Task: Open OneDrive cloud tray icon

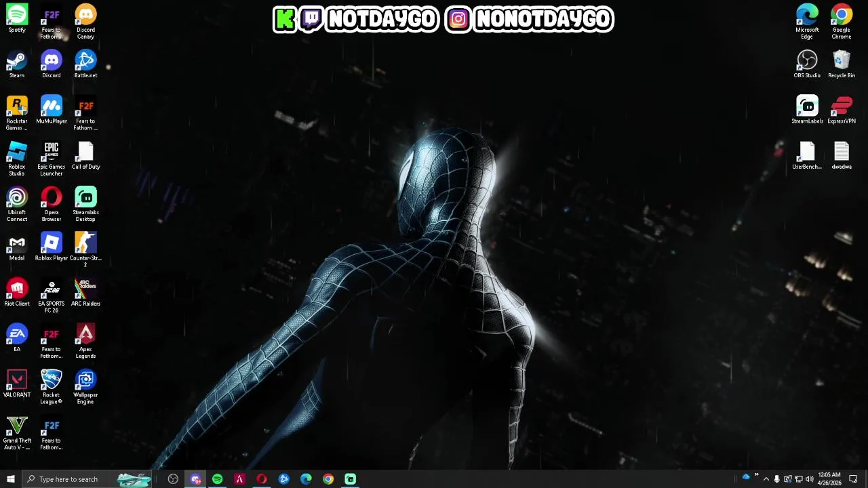Action: point(746,477)
